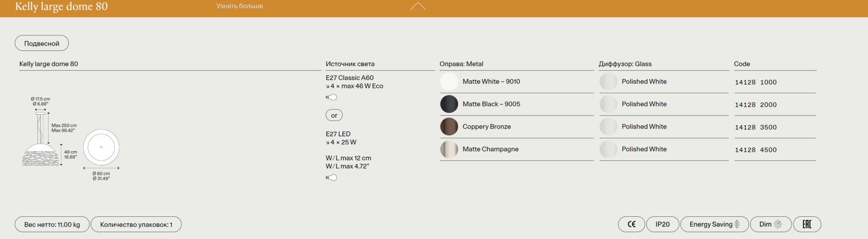
Task: Click the Вес нетто 11.00 kg pill
Action: [52, 225]
